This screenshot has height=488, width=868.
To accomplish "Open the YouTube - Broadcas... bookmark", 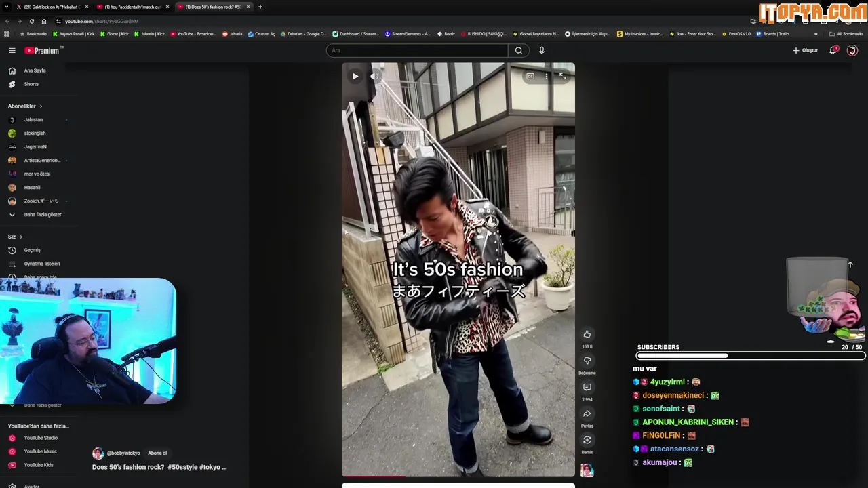I will click(x=193, y=34).
